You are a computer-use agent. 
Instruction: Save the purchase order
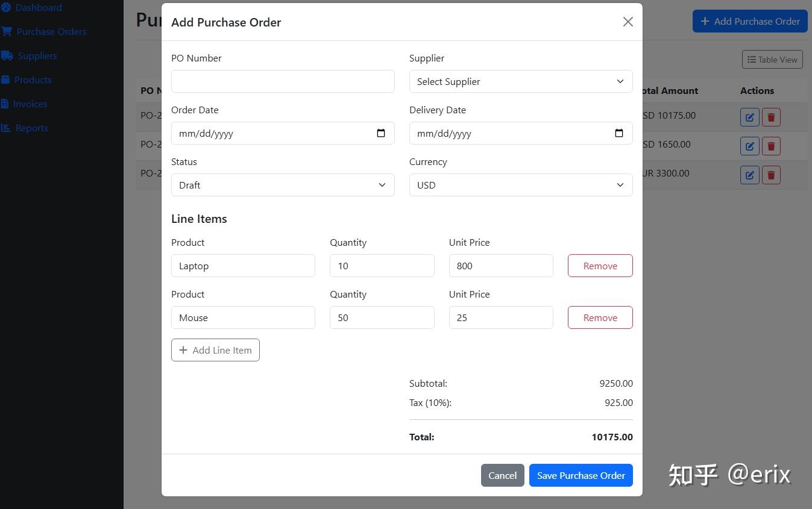click(581, 475)
